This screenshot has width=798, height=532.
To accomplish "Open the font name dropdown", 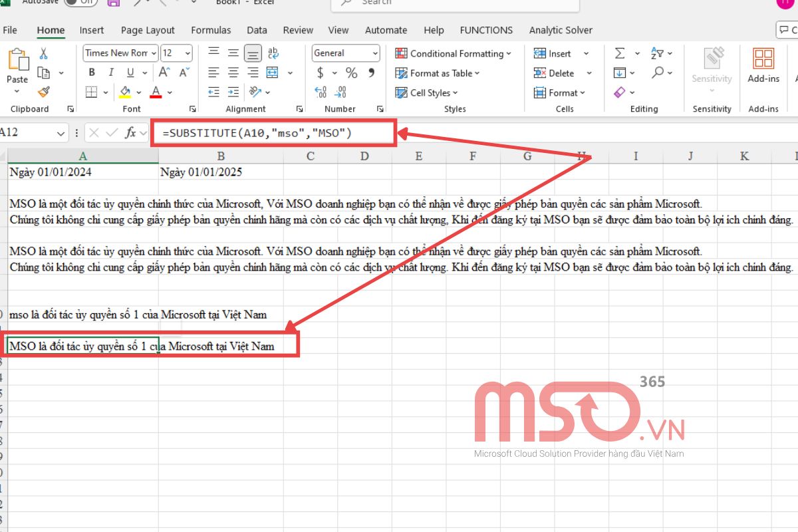I will click(154, 53).
